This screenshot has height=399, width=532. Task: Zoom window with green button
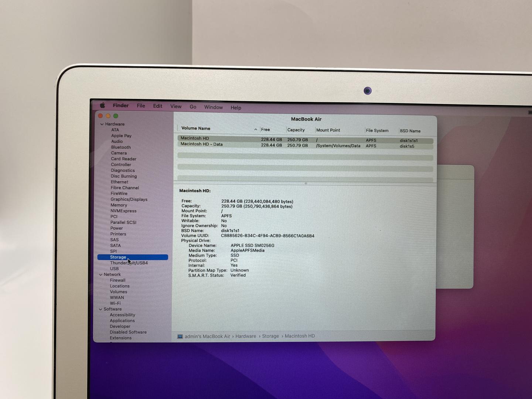point(116,116)
